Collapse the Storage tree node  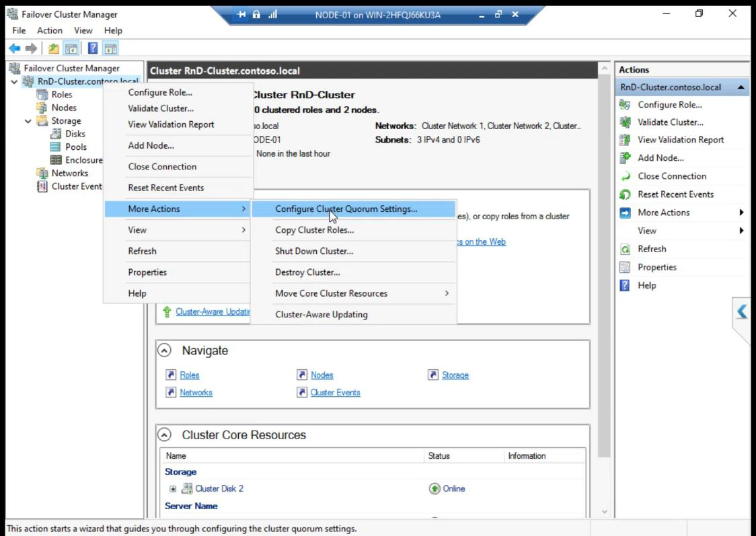point(28,121)
